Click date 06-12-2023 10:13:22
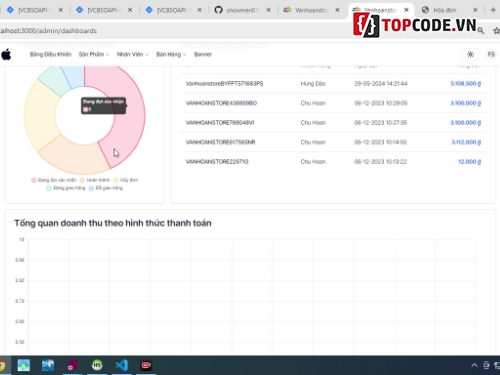Image resolution: width=500 pixels, height=375 pixels. [x=380, y=162]
